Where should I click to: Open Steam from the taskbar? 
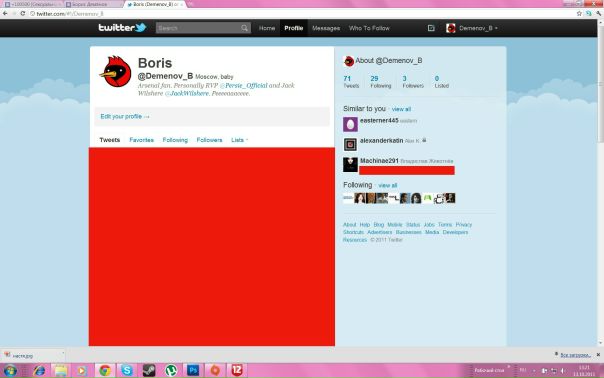[x=149, y=371]
